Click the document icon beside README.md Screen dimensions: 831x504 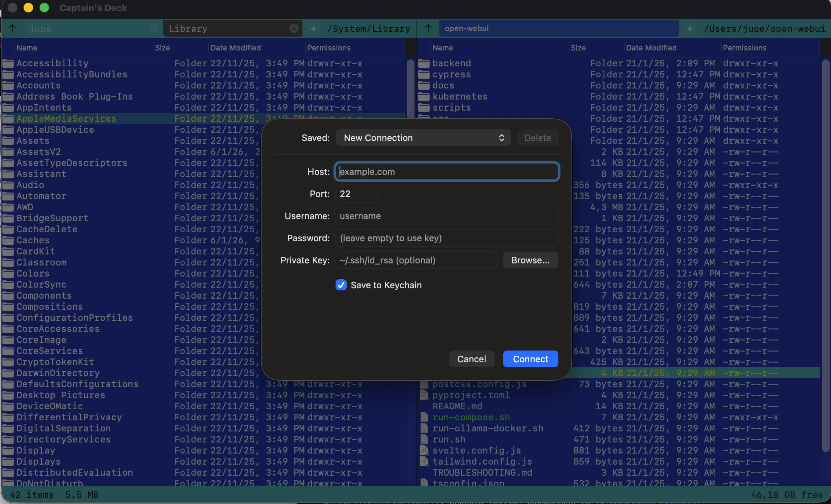pos(424,406)
